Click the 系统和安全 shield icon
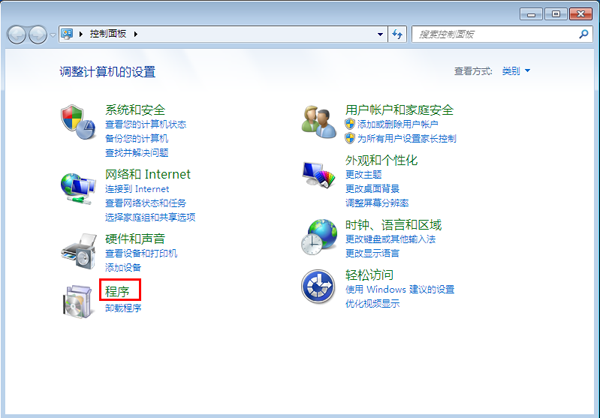This screenshot has width=600, height=418. pos(77,120)
